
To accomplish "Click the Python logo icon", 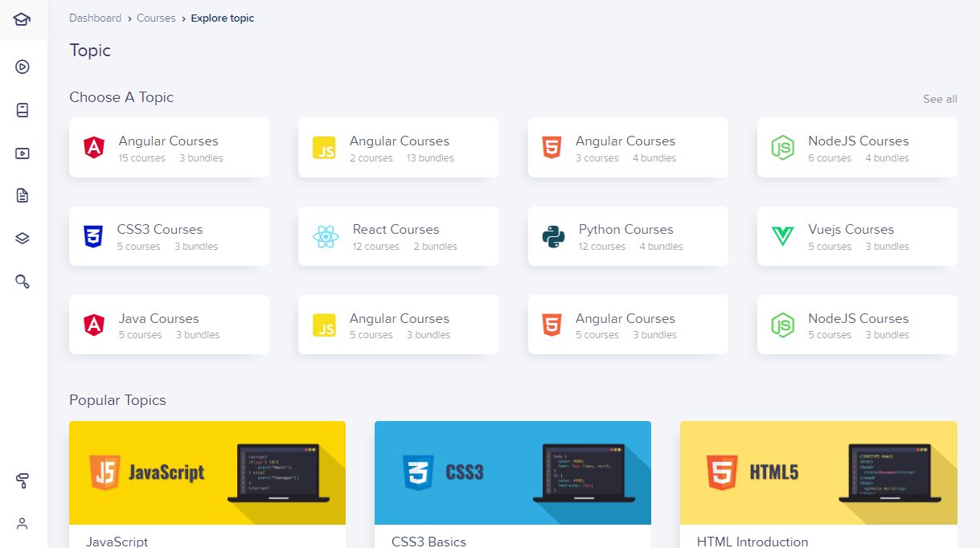I will pos(553,236).
